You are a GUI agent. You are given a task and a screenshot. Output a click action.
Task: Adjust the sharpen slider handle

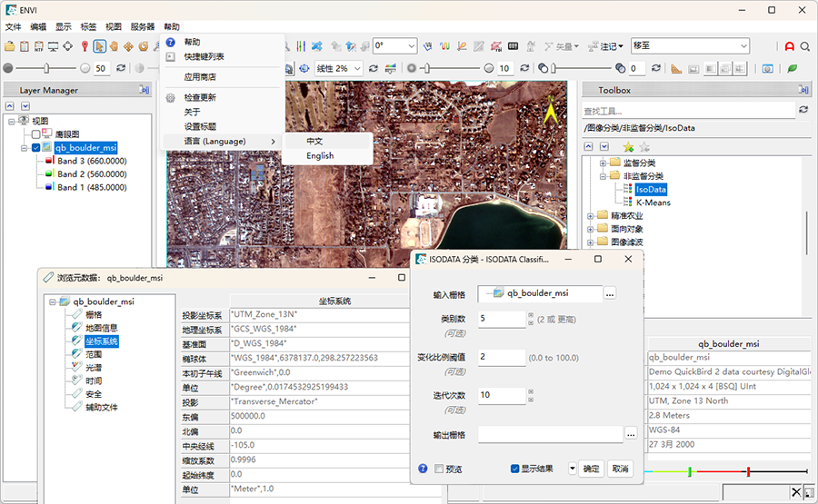(x=427, y=68)
